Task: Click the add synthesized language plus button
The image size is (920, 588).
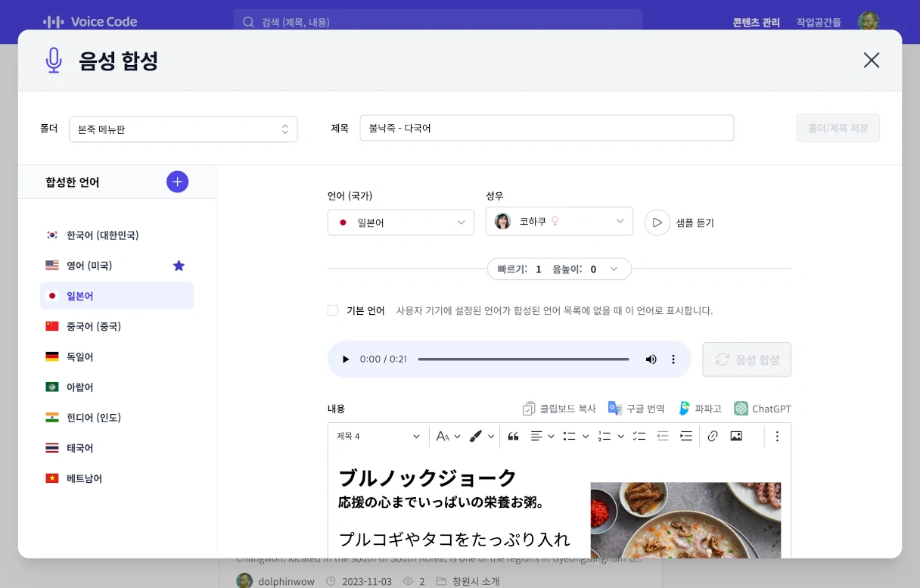Action: (x=177, y=182)
